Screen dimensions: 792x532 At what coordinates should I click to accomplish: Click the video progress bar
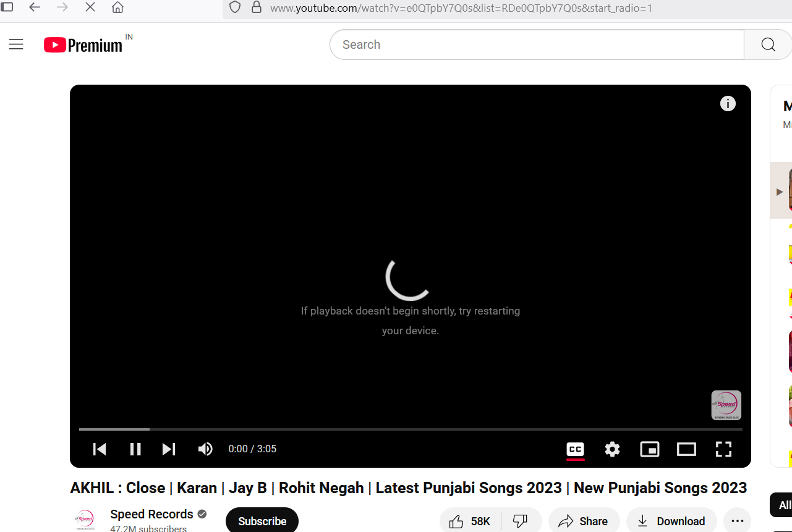(x=411, y=429)
